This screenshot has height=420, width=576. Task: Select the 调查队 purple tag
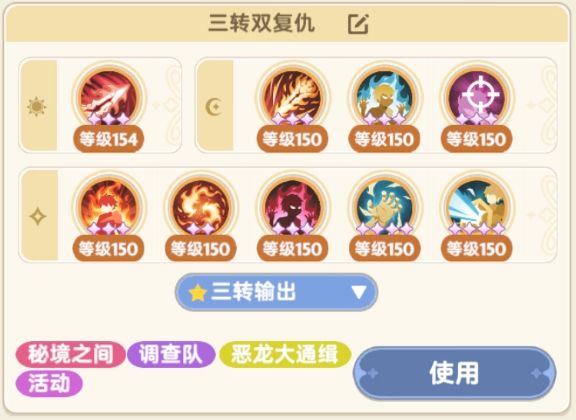point(171,355)
